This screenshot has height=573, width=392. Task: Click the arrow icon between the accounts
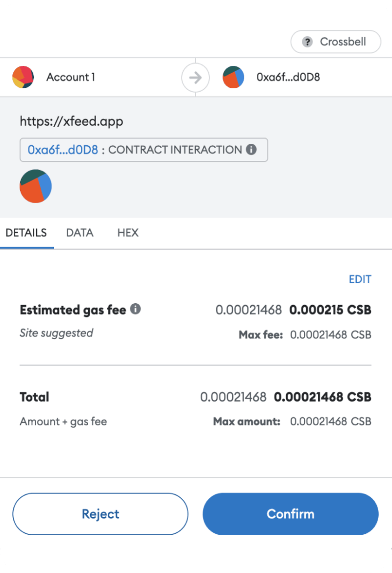(x=196, y=78)
